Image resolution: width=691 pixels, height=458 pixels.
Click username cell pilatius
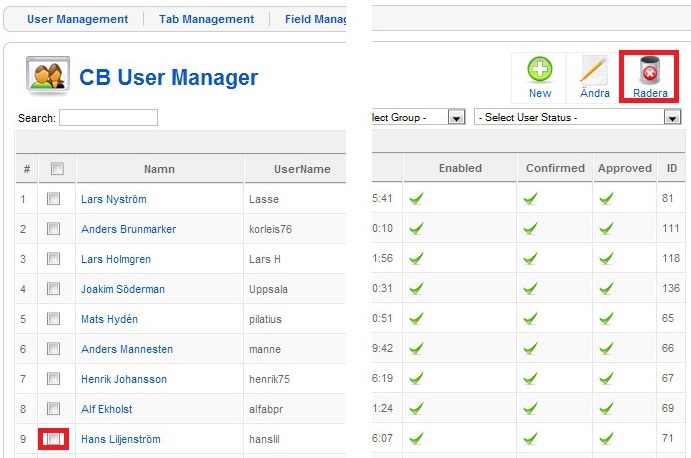(265, 319)
